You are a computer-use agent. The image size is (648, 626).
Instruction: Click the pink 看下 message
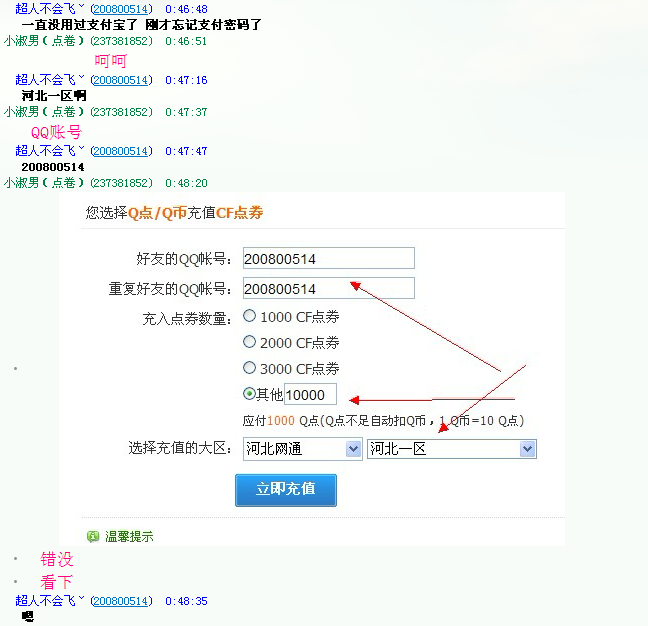(56, 582)
